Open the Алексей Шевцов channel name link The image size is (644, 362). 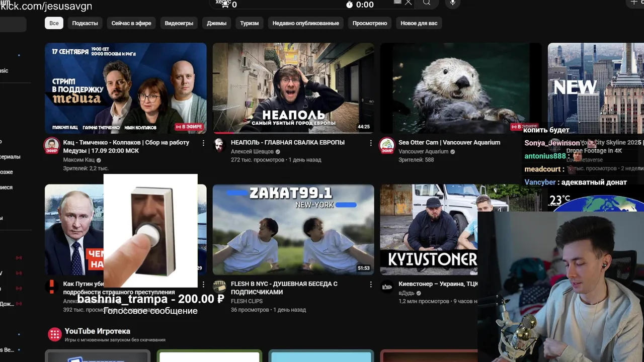(x=252, y=151)
